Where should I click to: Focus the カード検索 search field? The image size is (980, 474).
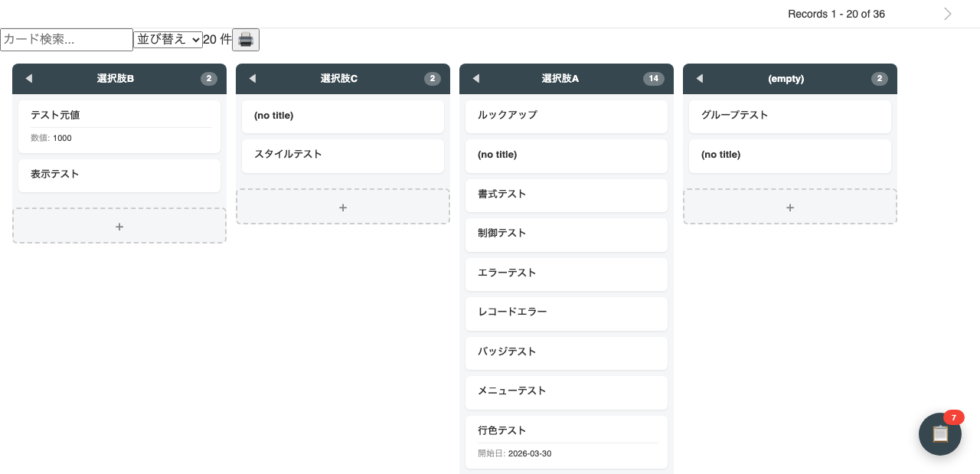[x=67, y=40]
